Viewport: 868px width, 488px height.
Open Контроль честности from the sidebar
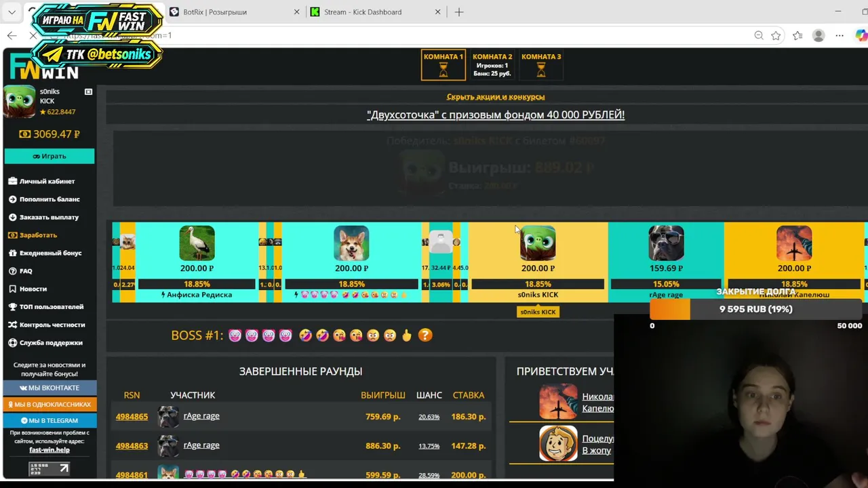pyautogui.click(x=47, y=325)
